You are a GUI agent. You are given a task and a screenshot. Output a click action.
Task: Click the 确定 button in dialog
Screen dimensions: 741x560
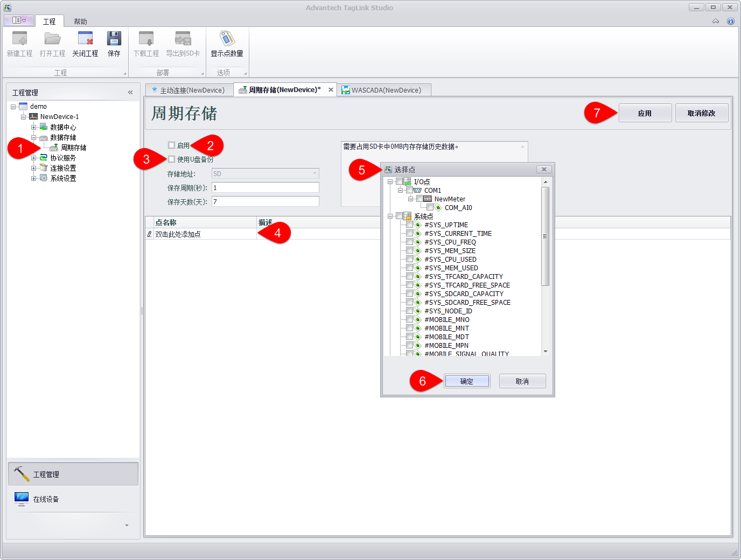click(x=467, y=381)
